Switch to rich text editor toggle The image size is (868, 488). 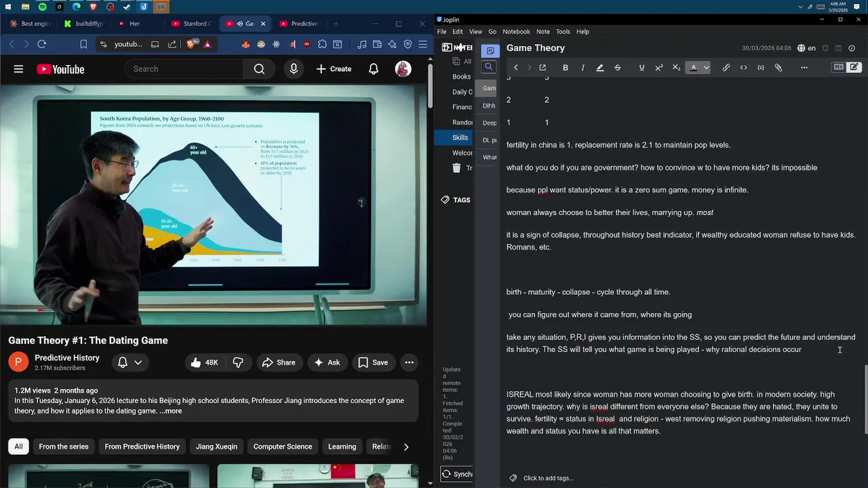click(x=854, y=67)
